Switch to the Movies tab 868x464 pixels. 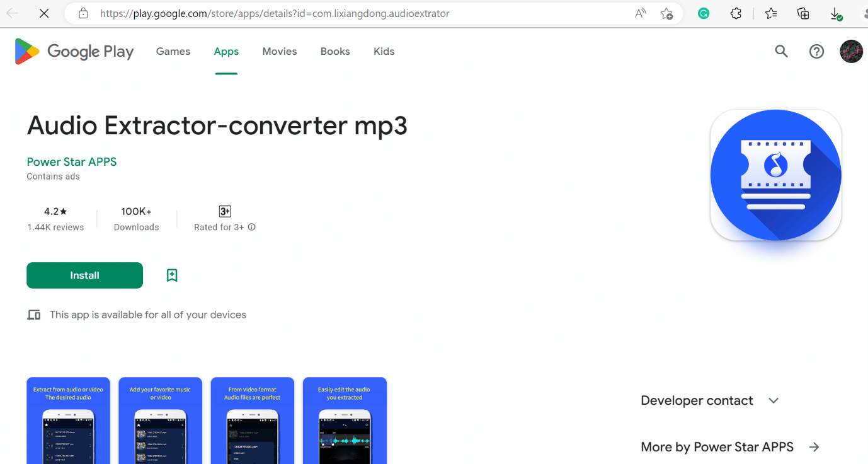[x=280, y=52]
